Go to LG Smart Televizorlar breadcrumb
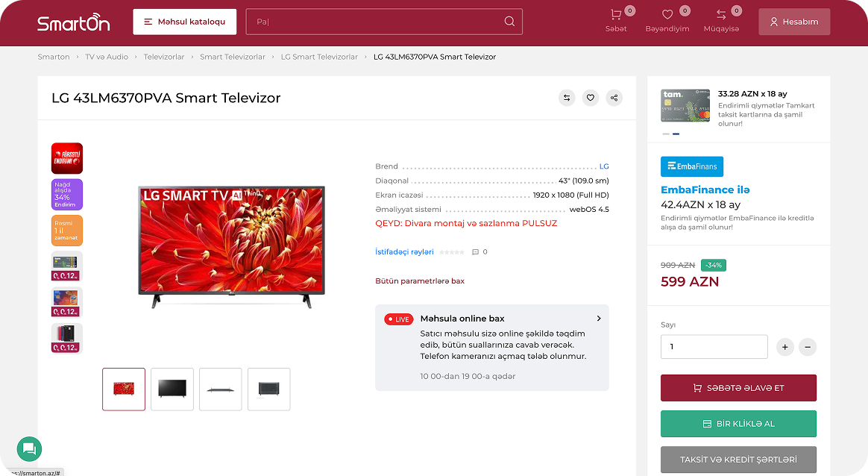 (319, 57)
